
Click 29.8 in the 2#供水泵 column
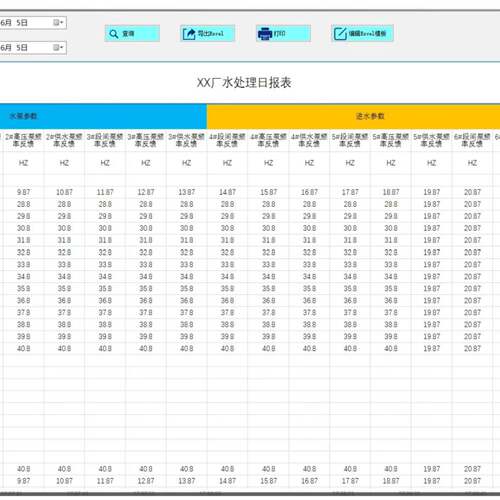(x=64, y=216)
